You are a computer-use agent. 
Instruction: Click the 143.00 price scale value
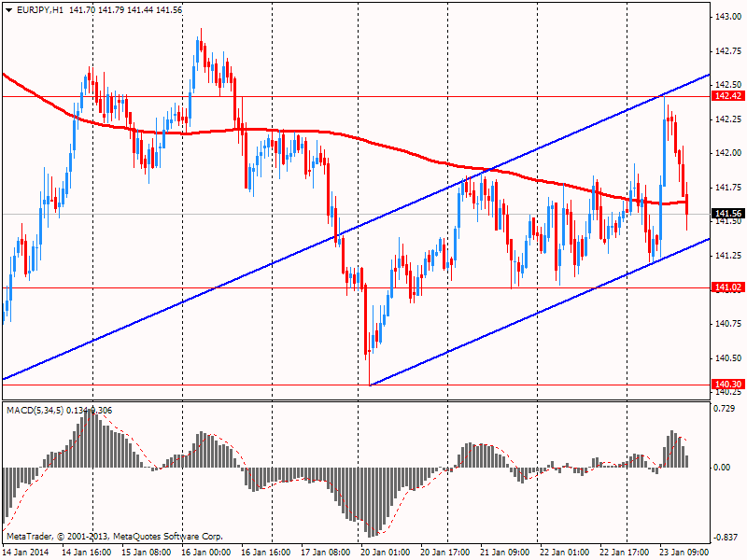point(728,17)
